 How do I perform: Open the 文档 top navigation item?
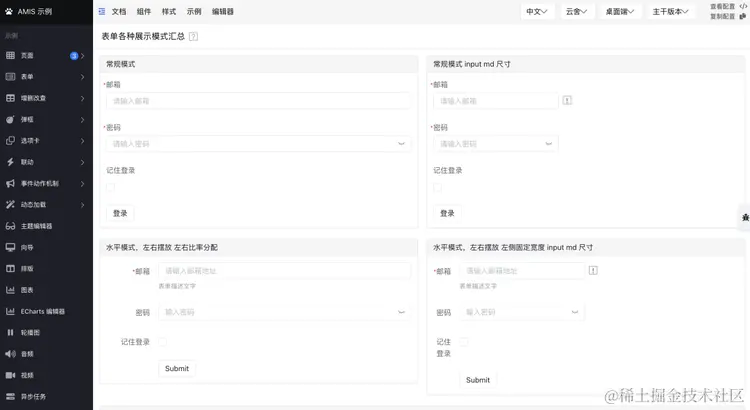[x=119, y=11]
